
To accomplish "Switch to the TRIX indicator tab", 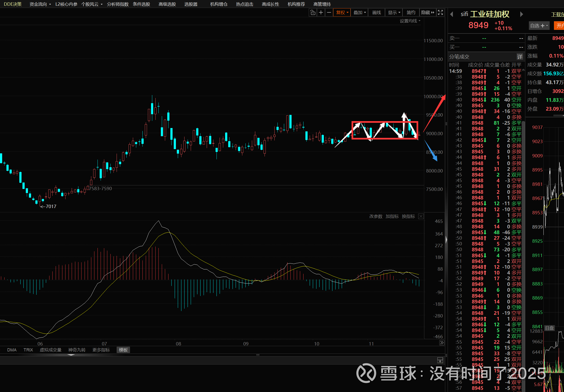I will click(x=28, y=350).
